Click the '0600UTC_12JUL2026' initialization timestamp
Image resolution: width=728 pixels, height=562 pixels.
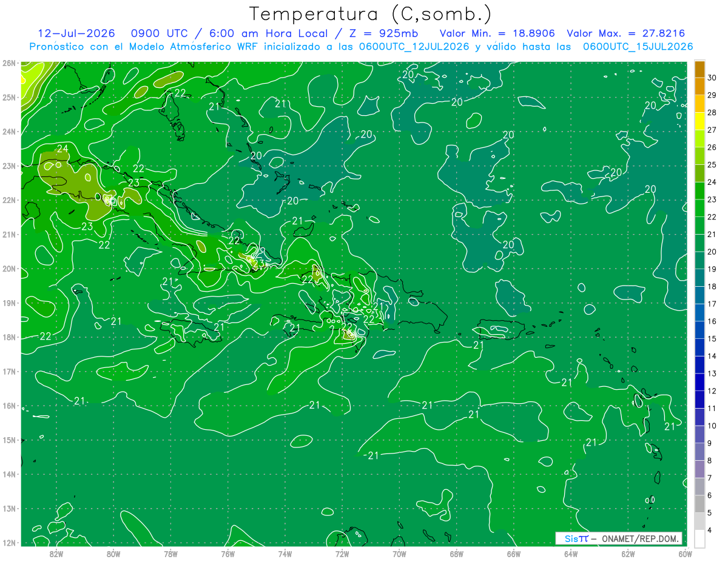(x=414, y=47)
